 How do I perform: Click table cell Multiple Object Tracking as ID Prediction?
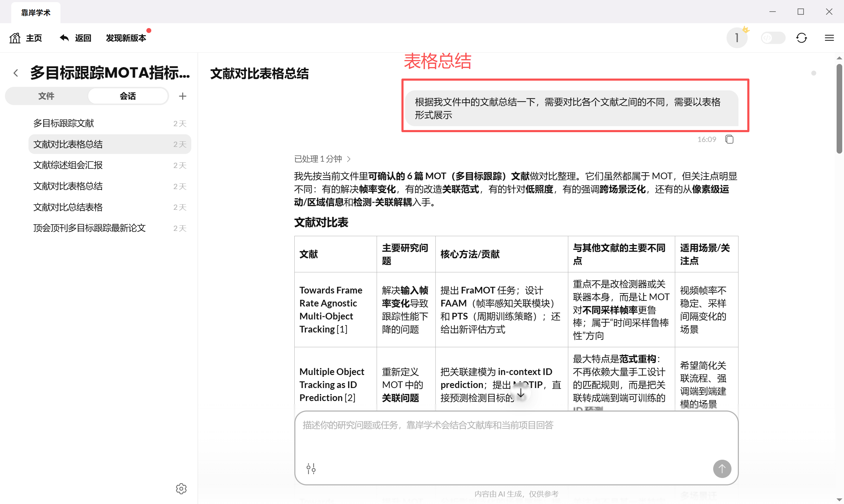pyautogui.click(x=335, y=385)
